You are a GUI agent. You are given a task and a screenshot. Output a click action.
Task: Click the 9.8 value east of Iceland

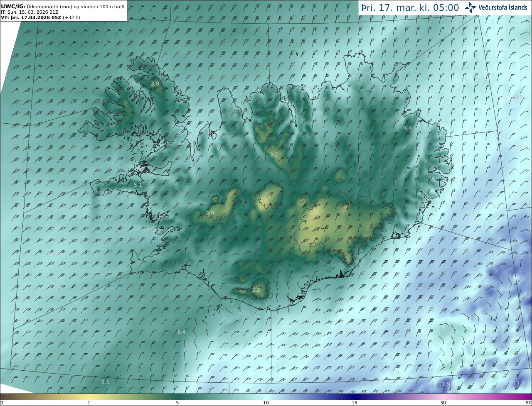click(497, 206)
